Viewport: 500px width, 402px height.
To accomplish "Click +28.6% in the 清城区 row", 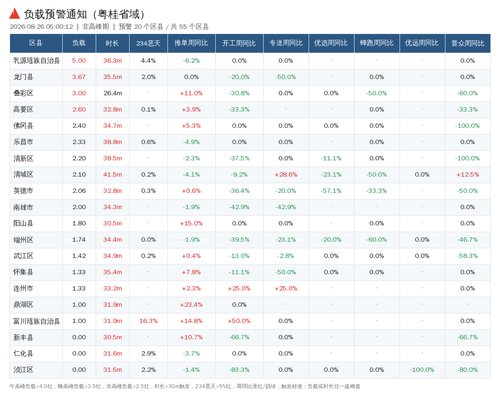I will (x=286, y=175).
